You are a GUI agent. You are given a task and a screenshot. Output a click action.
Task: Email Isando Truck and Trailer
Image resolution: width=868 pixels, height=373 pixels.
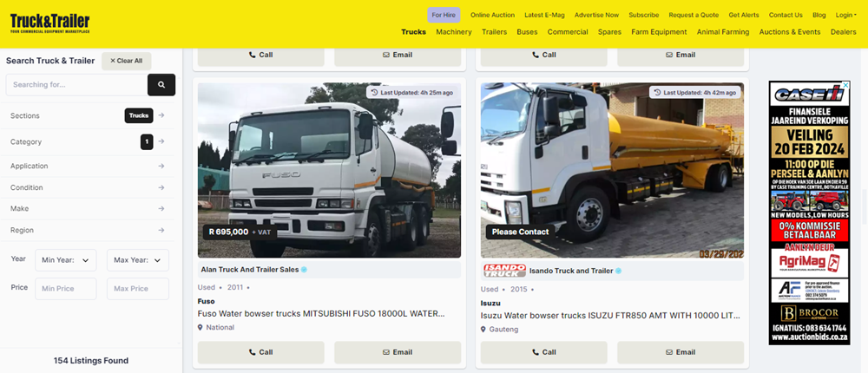(x=681, y=352)
